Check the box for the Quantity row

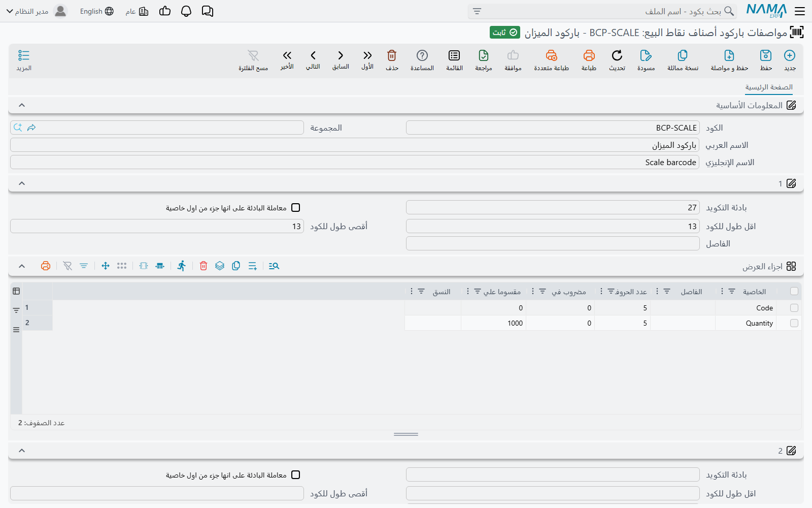tap(794, 323)
